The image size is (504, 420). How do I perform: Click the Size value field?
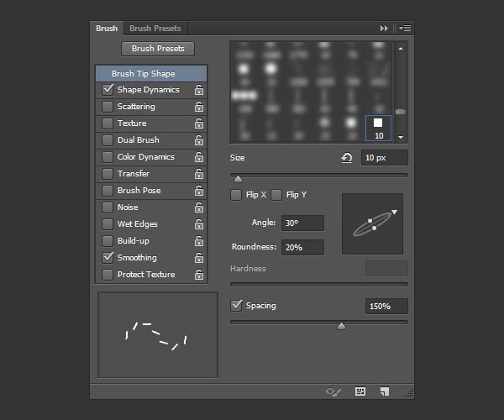[385, 158]
